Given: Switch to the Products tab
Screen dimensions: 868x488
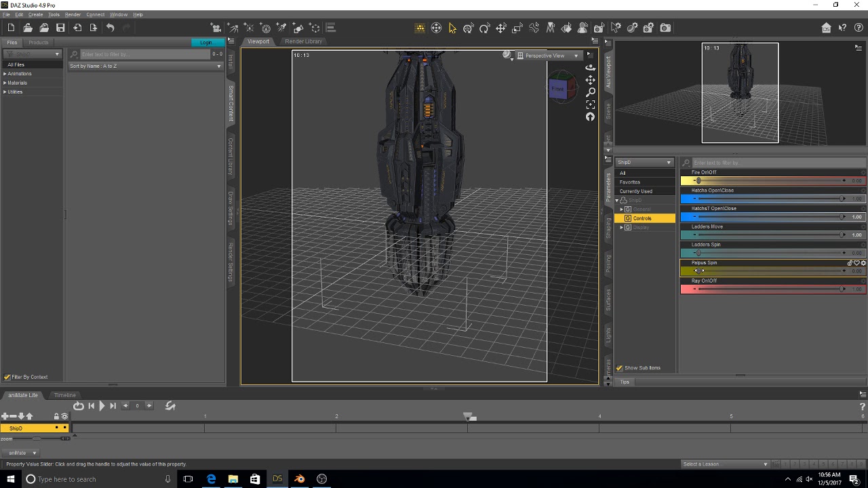Looking at the screenshot, I should point(39,43).
